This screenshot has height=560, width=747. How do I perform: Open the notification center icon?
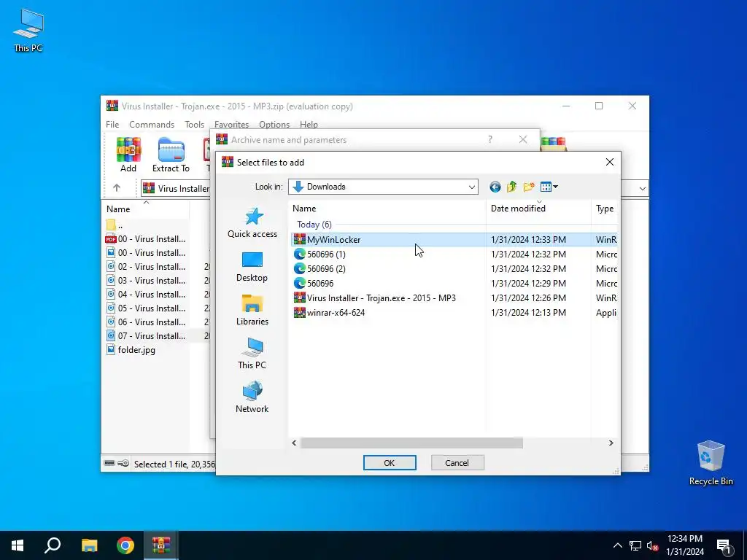(724, 545)
